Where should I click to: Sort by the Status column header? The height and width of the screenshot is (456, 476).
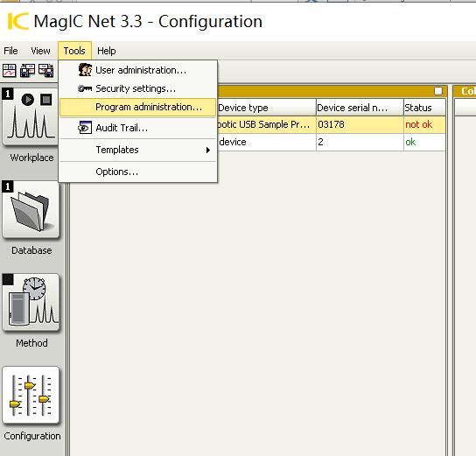pos(424,108)
